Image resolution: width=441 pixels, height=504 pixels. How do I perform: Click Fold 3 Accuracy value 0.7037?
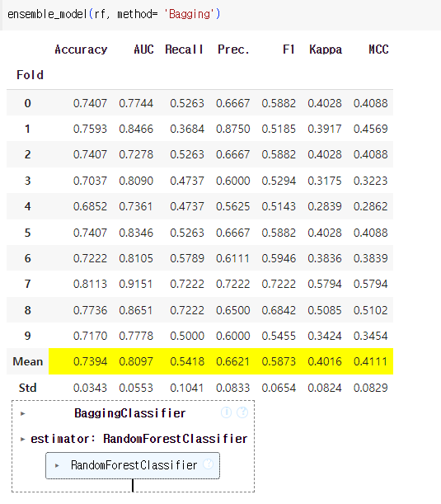[90, 181]
